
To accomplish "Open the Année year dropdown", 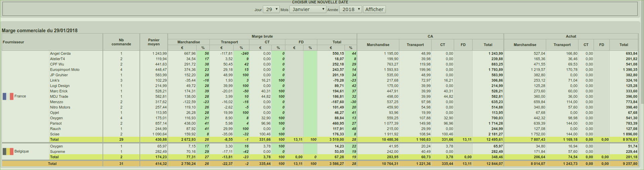I will 351,9.
